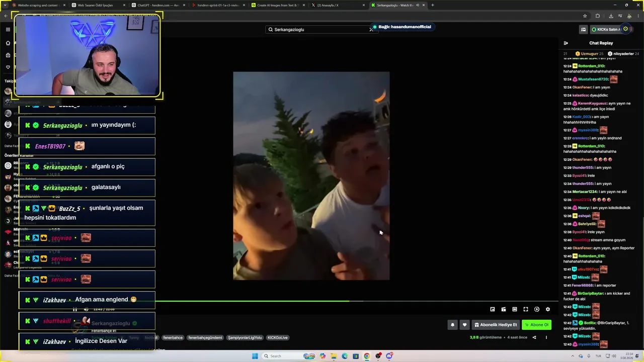Image resolution: width=644 pixels, height=362 pixels.
Task: Click the green Abone Ol button
Action: pyautogui.click(x=536, y=325)
